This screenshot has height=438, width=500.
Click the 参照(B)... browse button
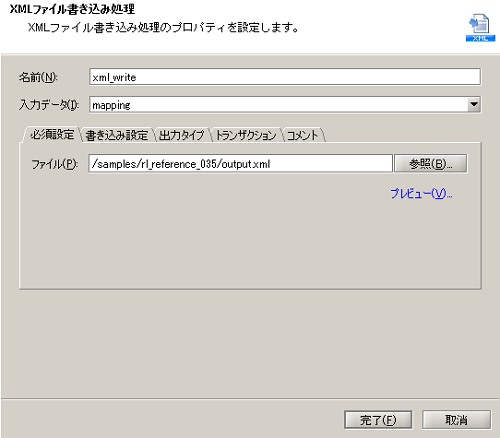(430, 164)
